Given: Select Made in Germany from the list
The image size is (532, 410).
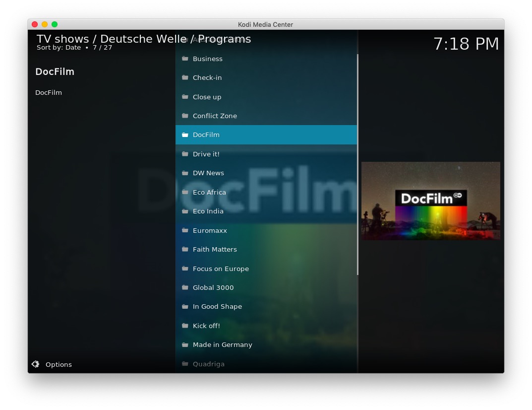Looking at the screenshot, I should pos(222,344).
